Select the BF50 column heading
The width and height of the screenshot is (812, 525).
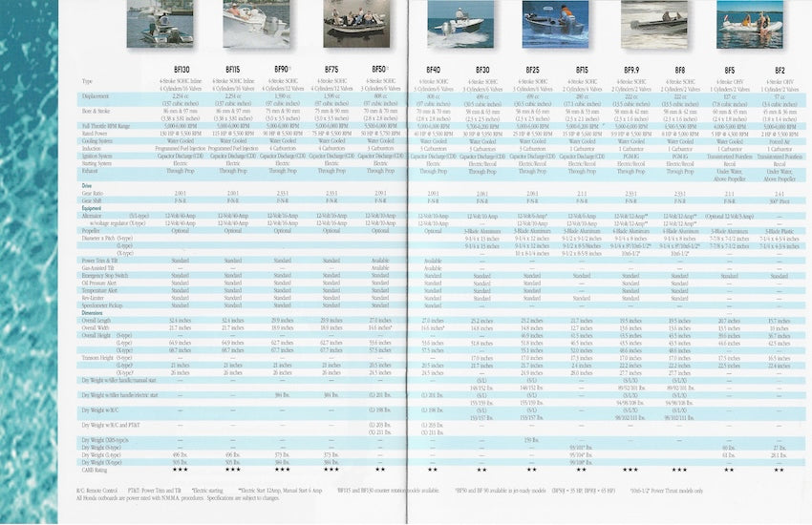[x=379, y=70]
